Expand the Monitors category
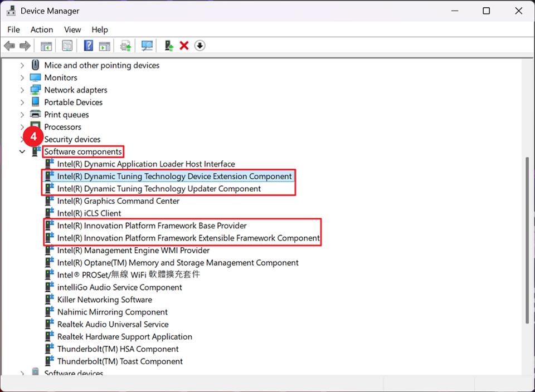Screen dimensions: 535x392 22,78
